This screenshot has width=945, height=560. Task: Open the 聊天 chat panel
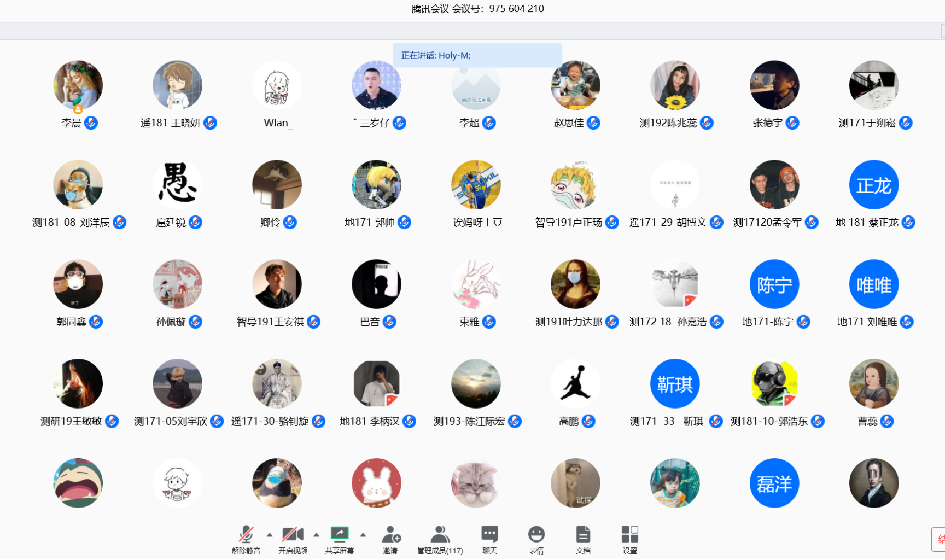(489, 535)
